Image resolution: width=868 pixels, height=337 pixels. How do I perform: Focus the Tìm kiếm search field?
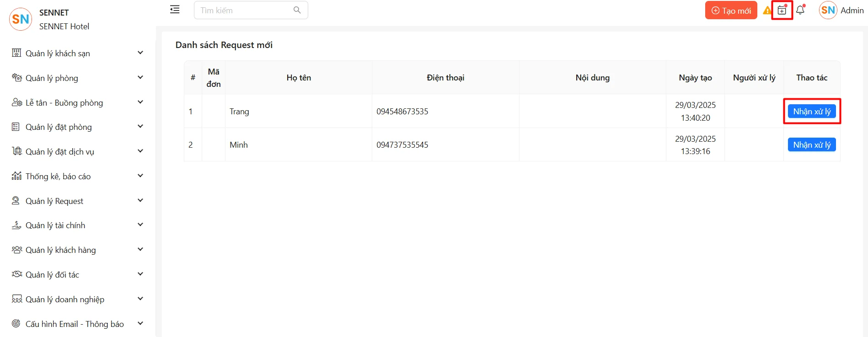coord(245,10)
